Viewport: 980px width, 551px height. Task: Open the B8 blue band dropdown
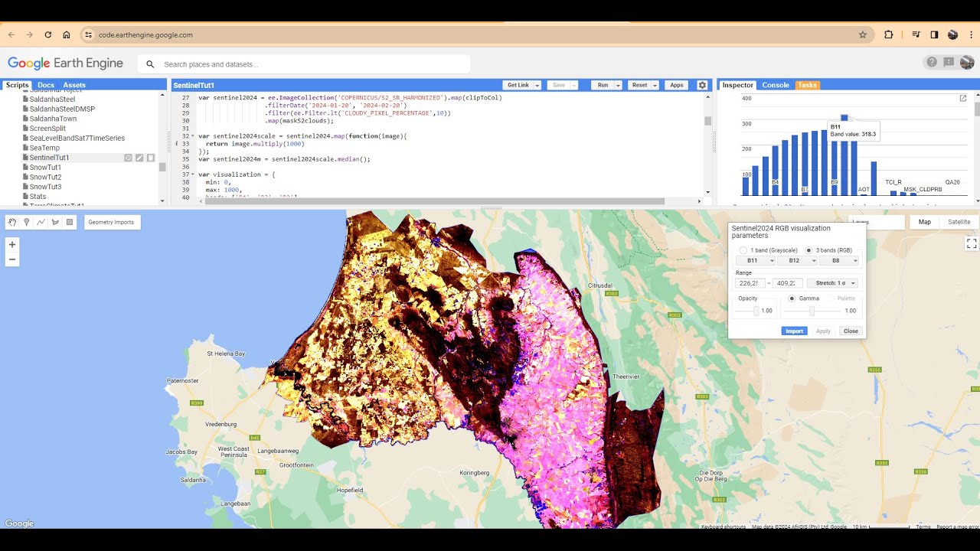tap(838, 261)
